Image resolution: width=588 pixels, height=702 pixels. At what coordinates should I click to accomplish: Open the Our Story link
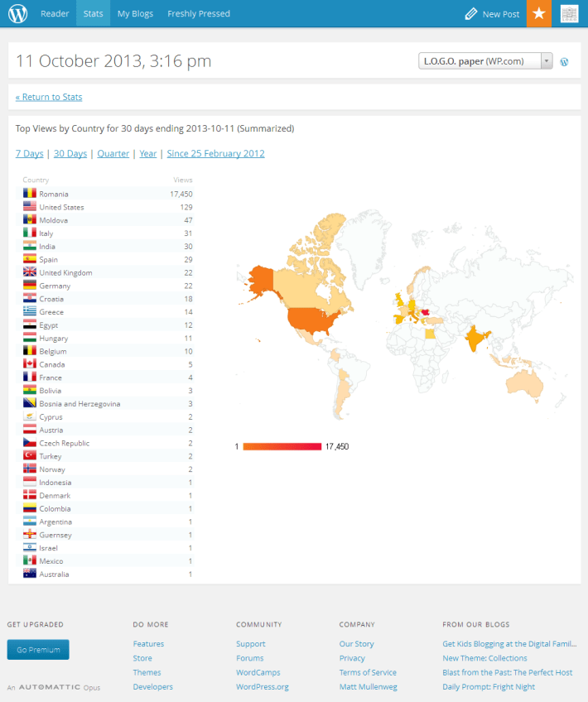(x=356, y=643)
